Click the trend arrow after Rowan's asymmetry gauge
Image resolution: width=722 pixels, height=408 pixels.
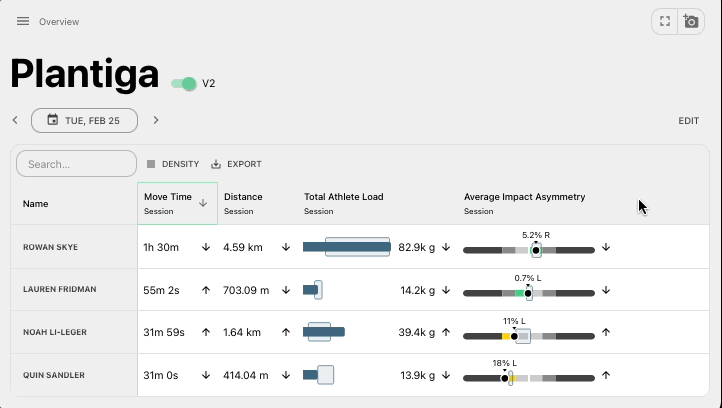606,247
